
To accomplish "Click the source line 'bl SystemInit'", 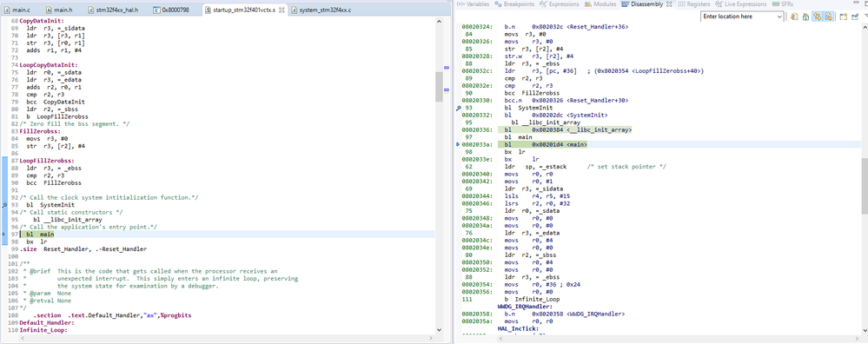I will (50, 205).
